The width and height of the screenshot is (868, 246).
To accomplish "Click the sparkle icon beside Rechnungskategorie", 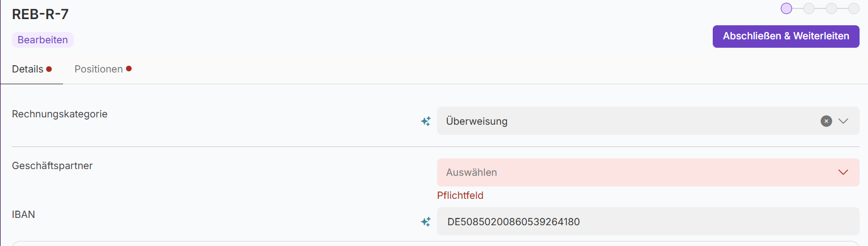I will coord(426,121).
